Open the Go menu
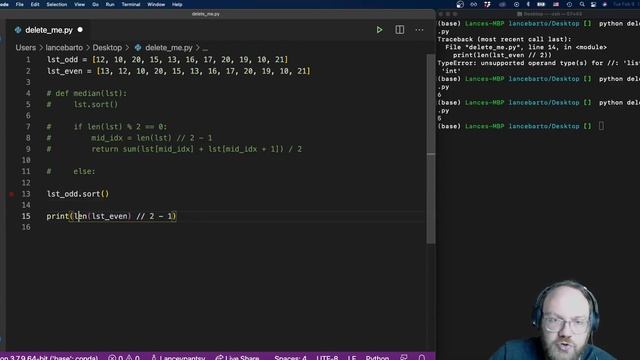 [95, 4]
